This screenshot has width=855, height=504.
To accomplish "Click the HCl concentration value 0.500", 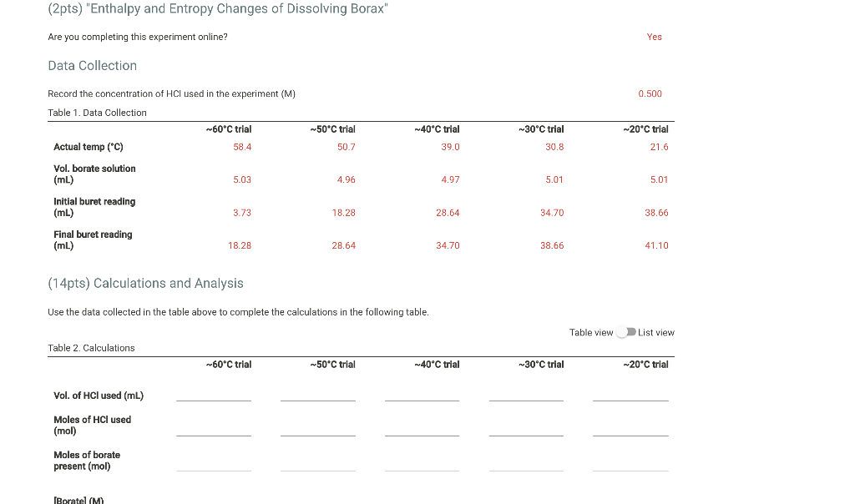I will [650, 93].
